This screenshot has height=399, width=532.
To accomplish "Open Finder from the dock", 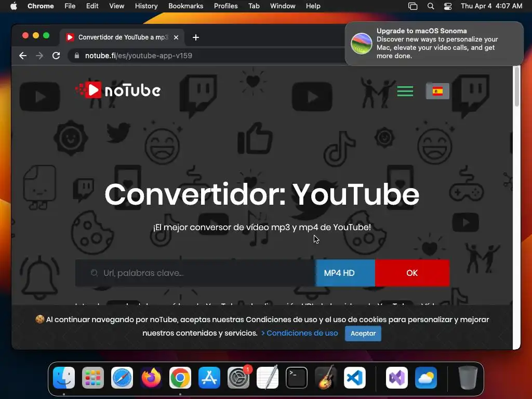I will coord(64,378).
